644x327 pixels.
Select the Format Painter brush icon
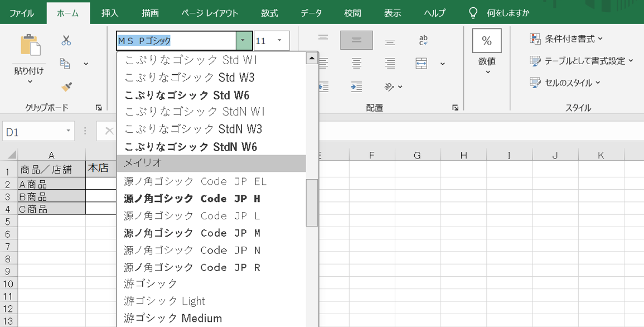(66, 86)
